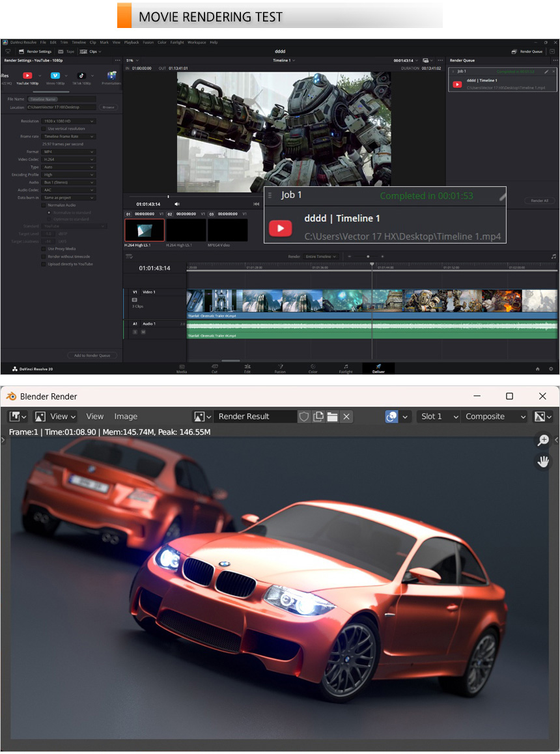
Task: Activate the Blender pan hand tool
Action: click(x=542, y=462)
